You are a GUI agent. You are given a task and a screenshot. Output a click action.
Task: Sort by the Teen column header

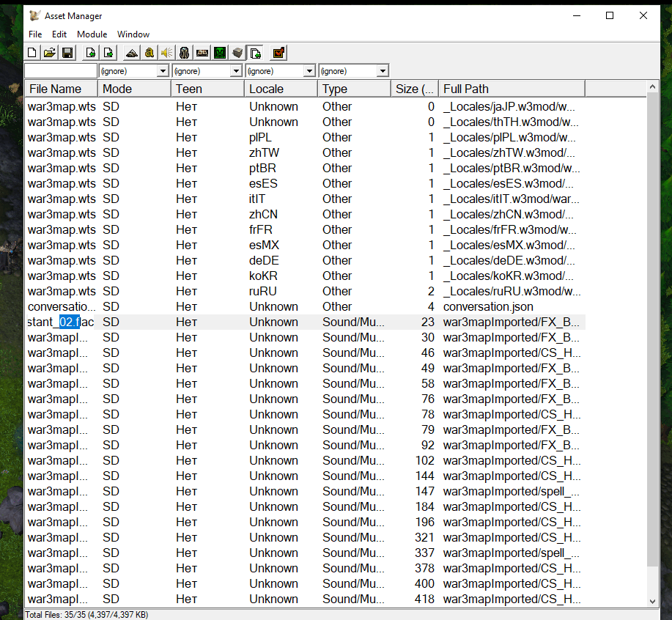point(208,89)
